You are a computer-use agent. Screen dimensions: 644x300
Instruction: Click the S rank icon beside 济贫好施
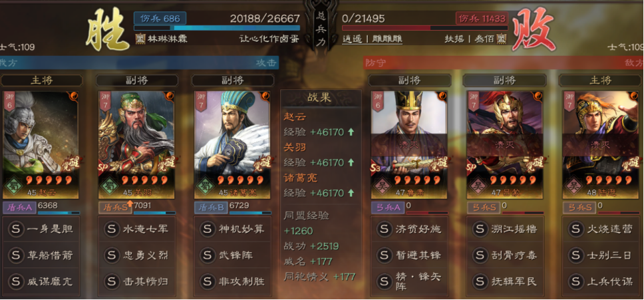click(x=384, y=229)
